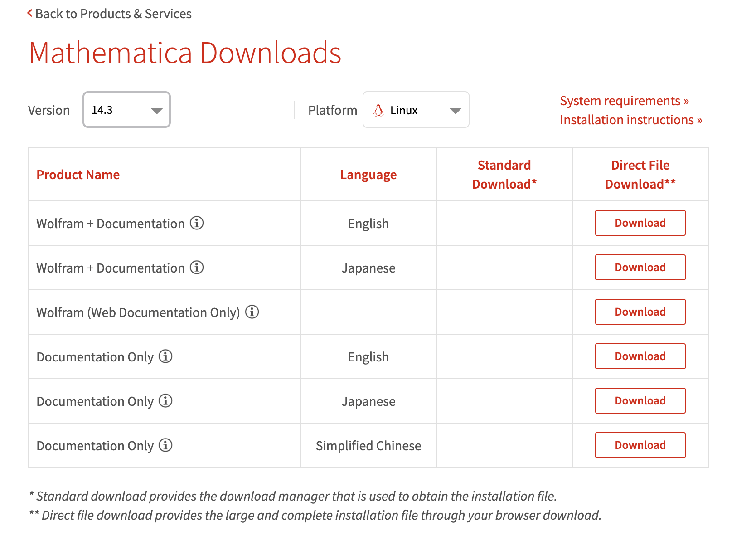Viewport: 756px width, 536px height.
Task: Show info for Simplified Chinese Documentation Only
Action: [x=165, y=445]
